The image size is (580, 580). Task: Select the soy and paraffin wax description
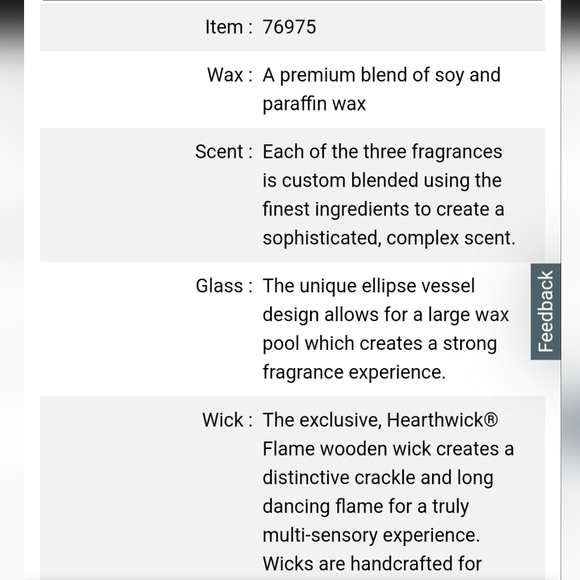381,89
